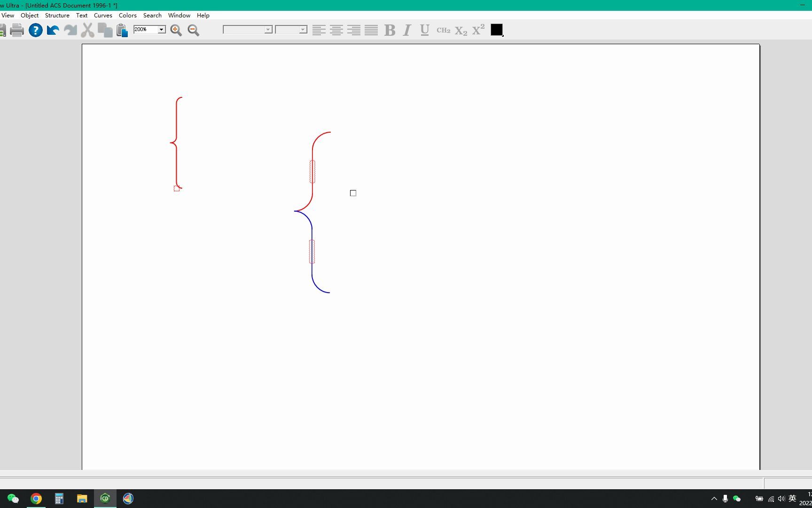Open WeChat from the taskbar
Screen dimensions: 812x508
pos(13,498)
